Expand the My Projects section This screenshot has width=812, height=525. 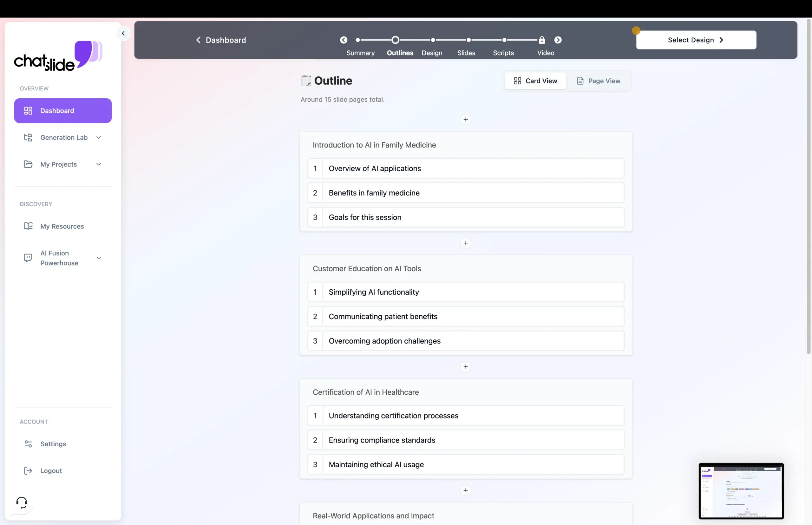[x=99, y=164]
